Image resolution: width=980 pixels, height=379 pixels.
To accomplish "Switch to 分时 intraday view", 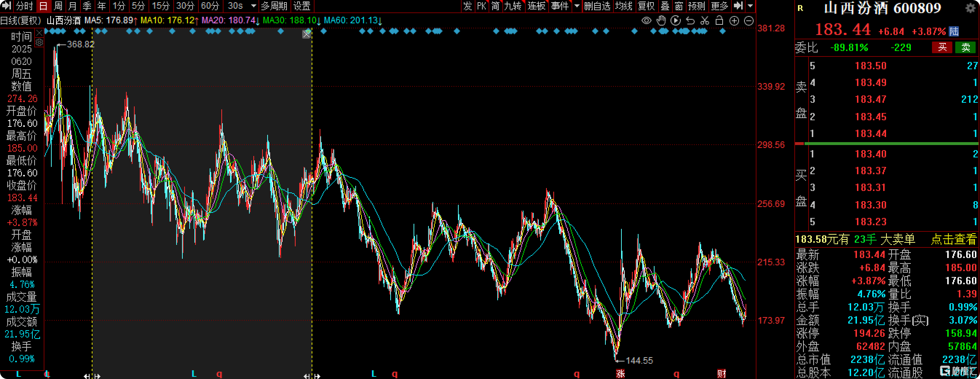I will [x=25, y=6].
